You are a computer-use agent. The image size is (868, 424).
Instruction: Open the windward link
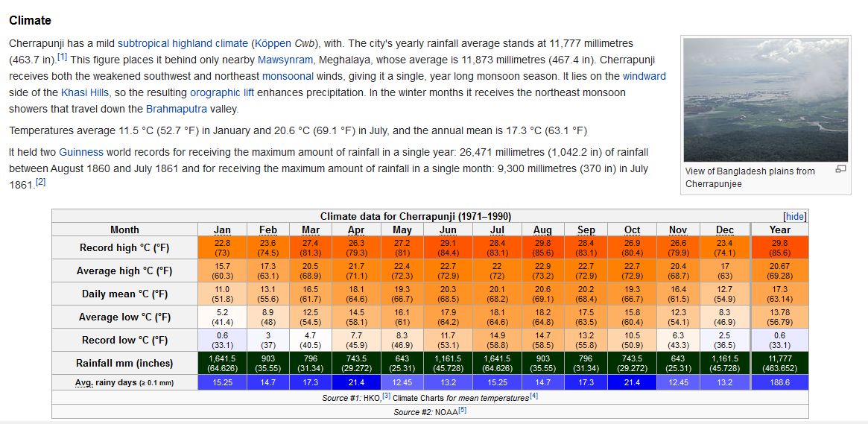pos(644,77)
